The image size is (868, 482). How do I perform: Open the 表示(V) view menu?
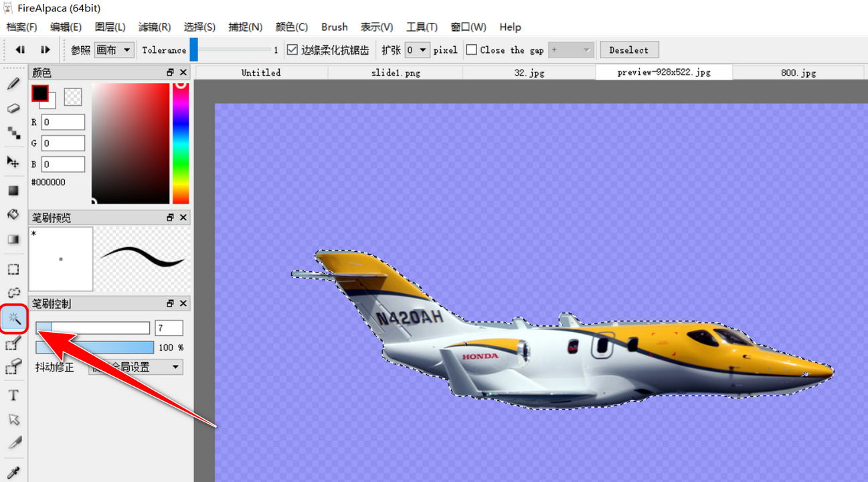coord(377,27)
